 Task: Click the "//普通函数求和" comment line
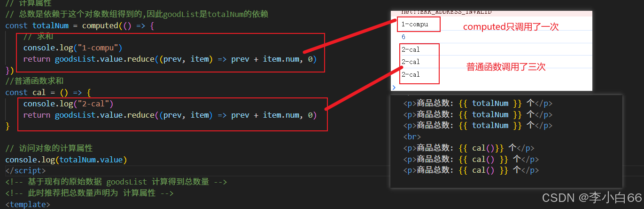34,81
